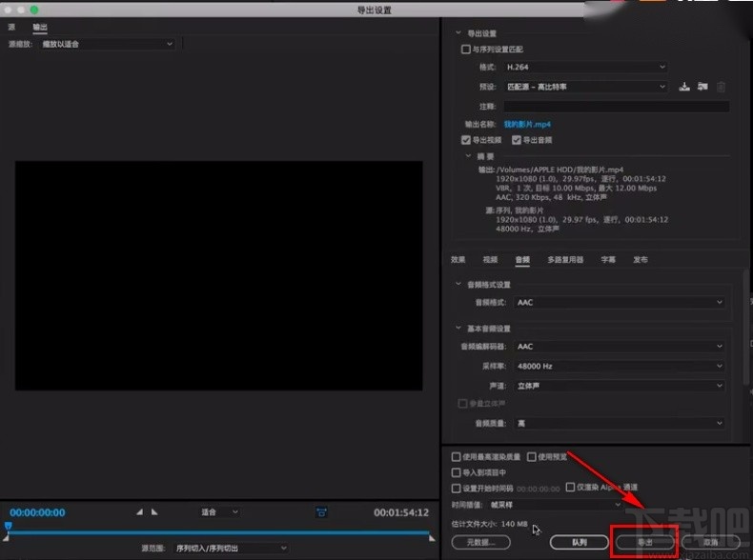Toggle aspect ratio correction icon
Image resolution: width=753 pixels, height=560 pixels.
(322, 512)
